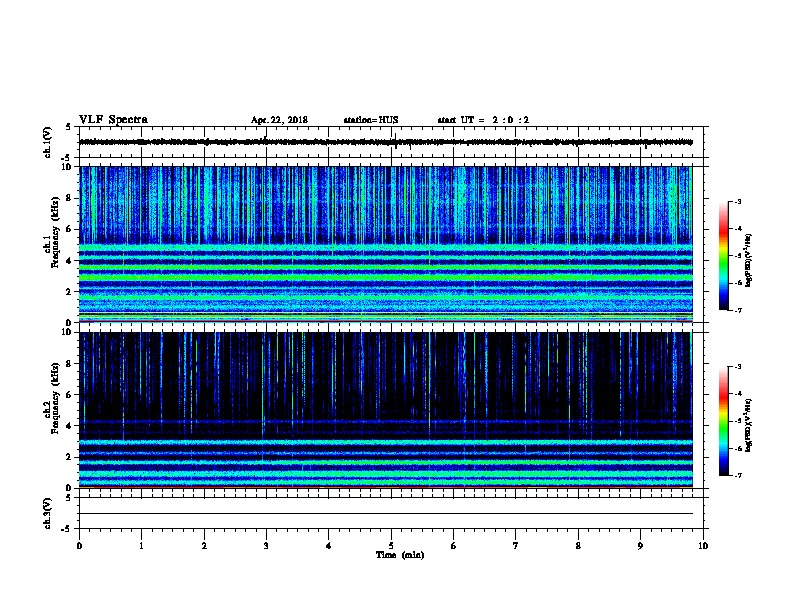
Task: Click the "station=HUS" label
Action: [371, 120]
